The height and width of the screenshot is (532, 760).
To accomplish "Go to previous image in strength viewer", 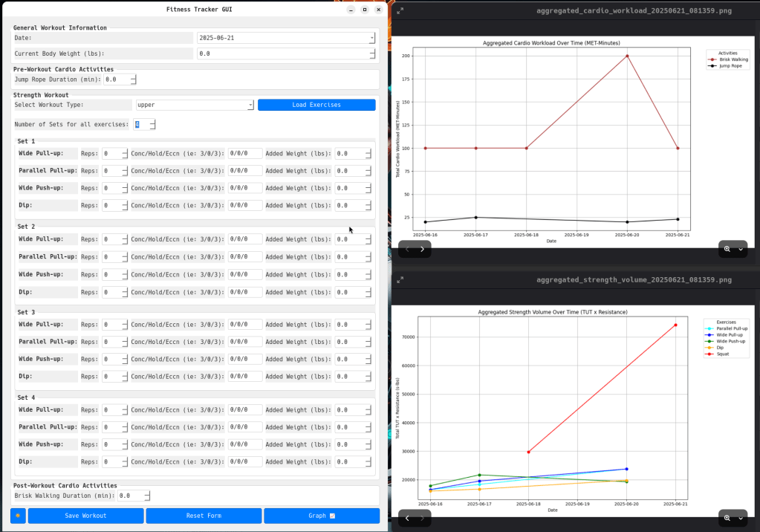I will click(407, 518).
